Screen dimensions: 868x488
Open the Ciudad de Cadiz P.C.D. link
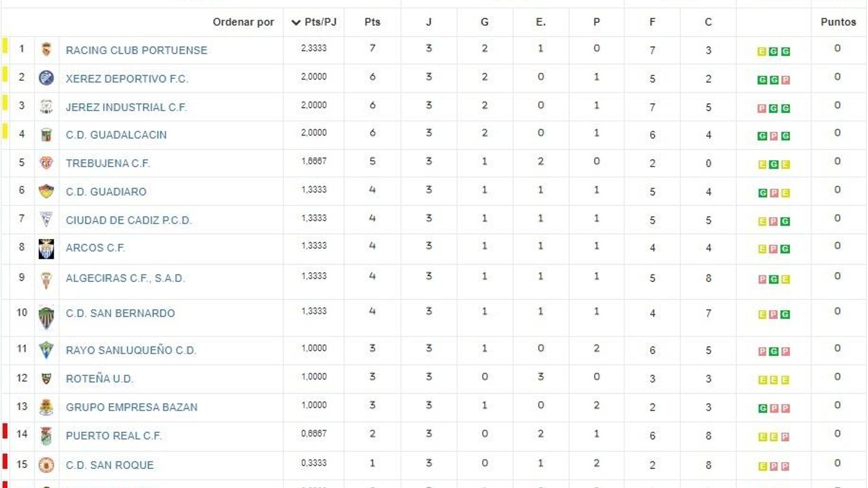129,220
